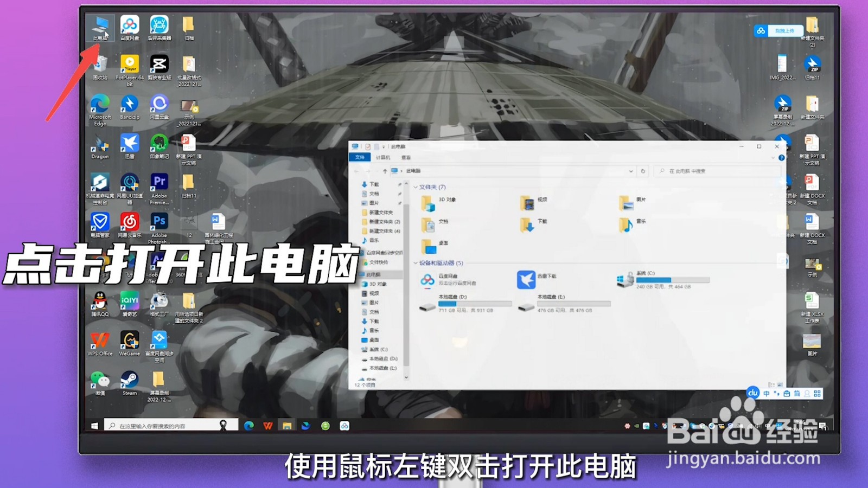Screen dimensions: 868x488
Task: Select the 剪映专业版 (CapCut) desktop icon
Action: [159, 68]
